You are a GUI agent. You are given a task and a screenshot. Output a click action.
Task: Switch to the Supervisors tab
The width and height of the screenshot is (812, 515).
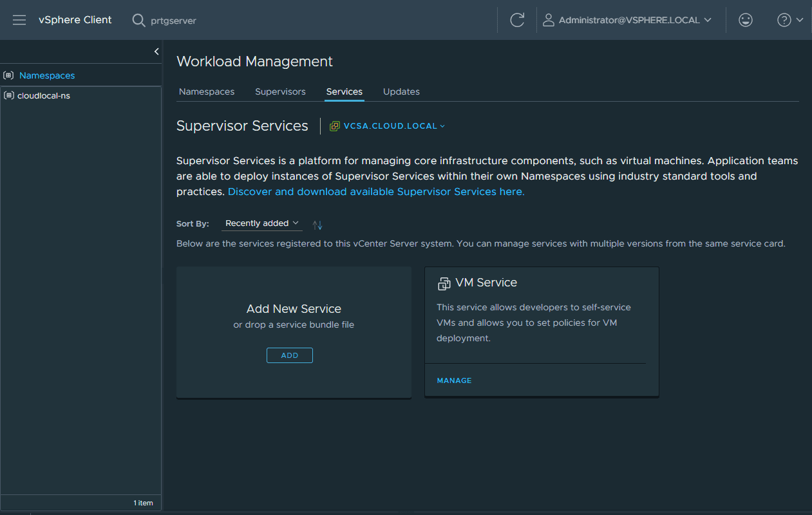tap(280, 91)
